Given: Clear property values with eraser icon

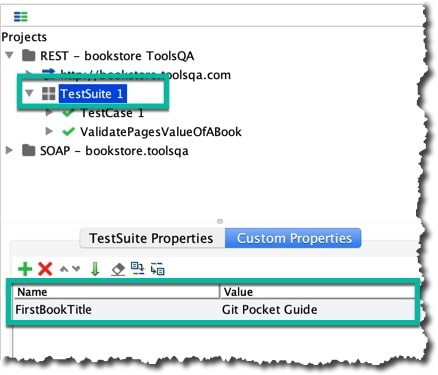Looking at the screenshot, I should [118, 269].
